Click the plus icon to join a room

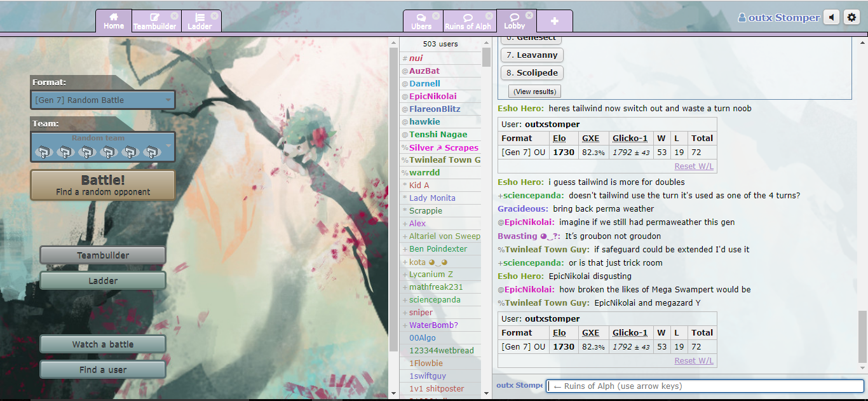[x=554, y=21]
